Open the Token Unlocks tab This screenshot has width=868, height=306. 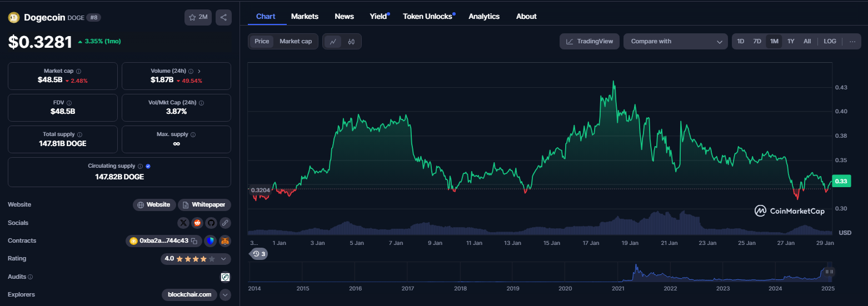[x=427, y=16]
